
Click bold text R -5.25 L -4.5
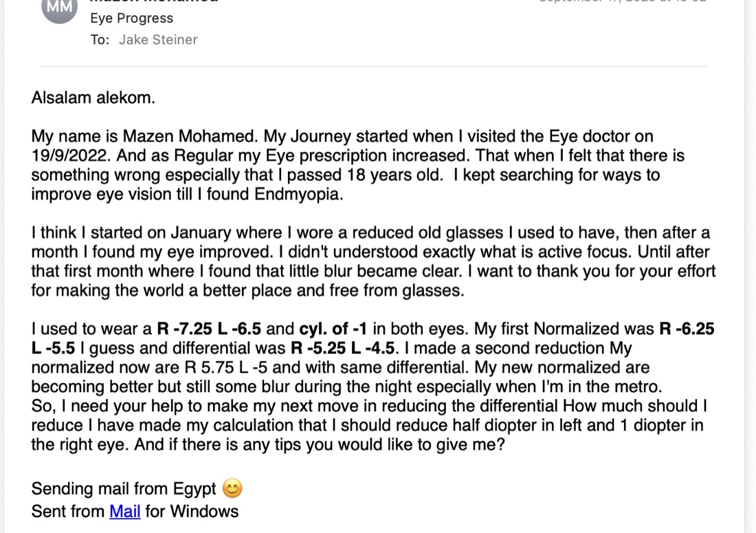pos(343,348)
